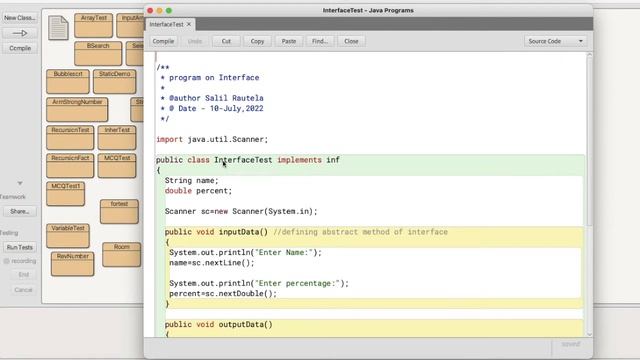Click the editor's vertical scrollbar thumb

tap(589, 141)
